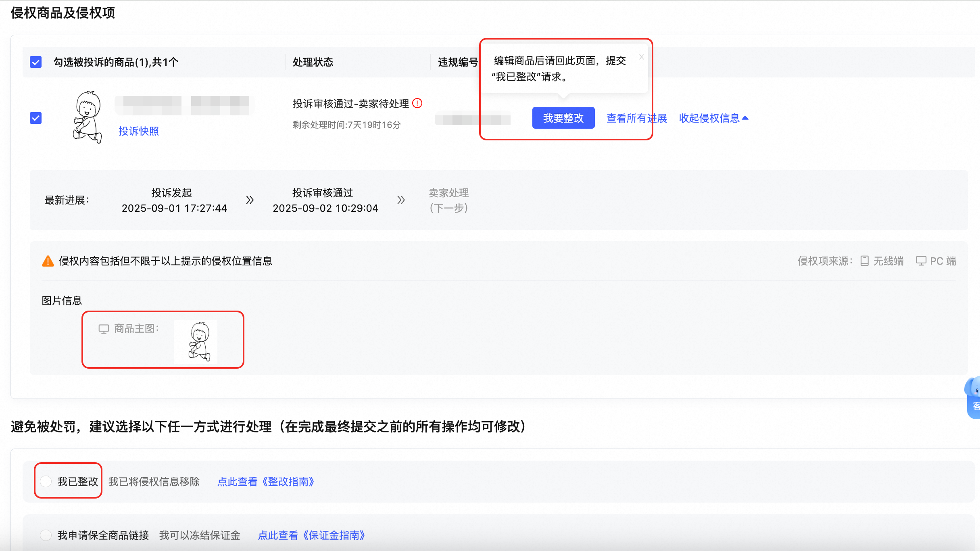
Task: Click the PC 端 monitor source icon
Action: pyautogui.click(x=921, y=261)
